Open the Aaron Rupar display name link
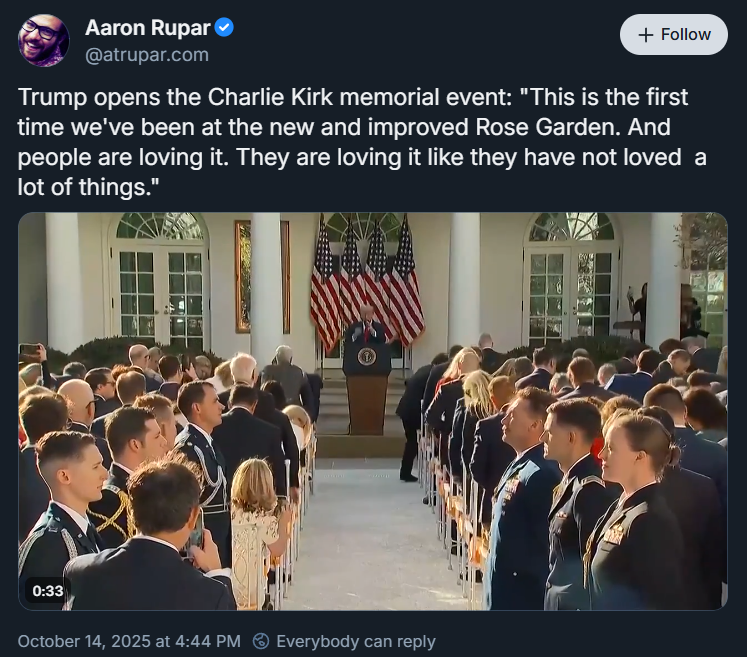This screenshot has height=657, width=747. (x=148, y=28)
